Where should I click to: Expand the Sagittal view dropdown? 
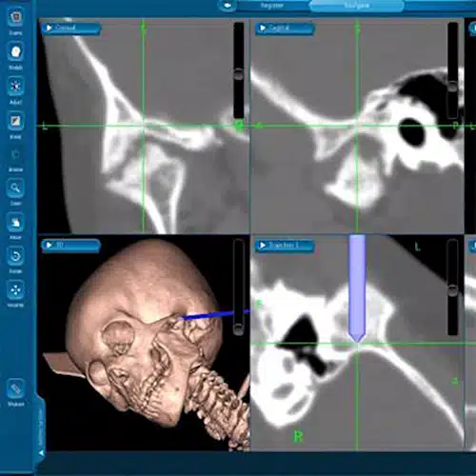coord(285,28)
